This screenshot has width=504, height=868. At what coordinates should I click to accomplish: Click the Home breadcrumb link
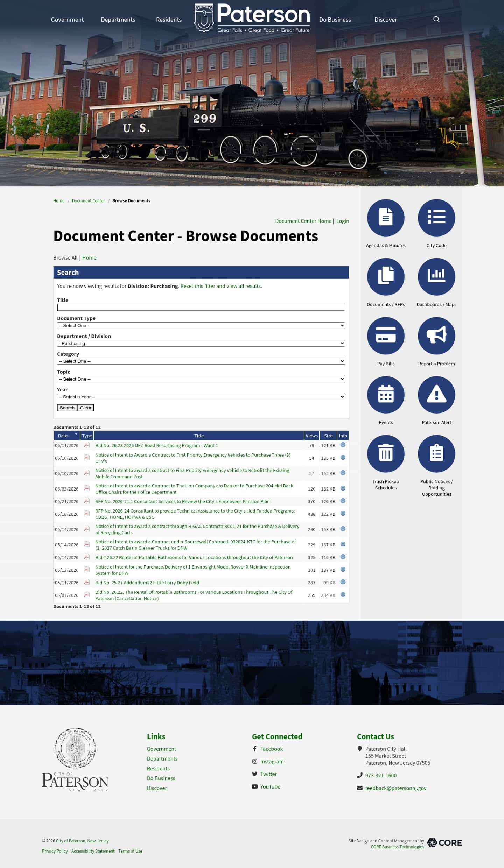point(59,200)
